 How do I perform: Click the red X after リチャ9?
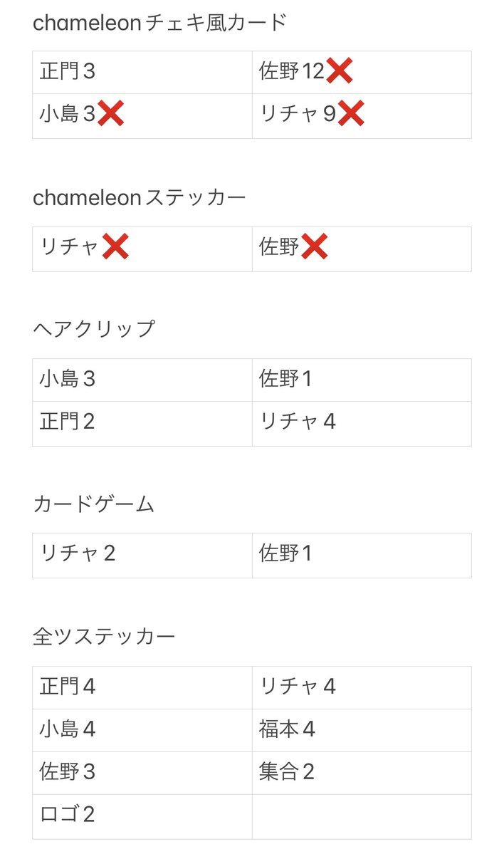[351, 114]
